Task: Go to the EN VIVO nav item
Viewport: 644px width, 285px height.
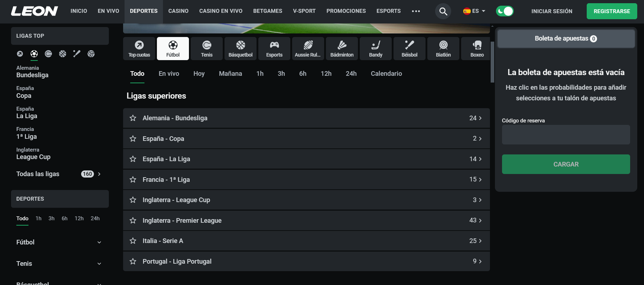Action: (x=109, y=11)
